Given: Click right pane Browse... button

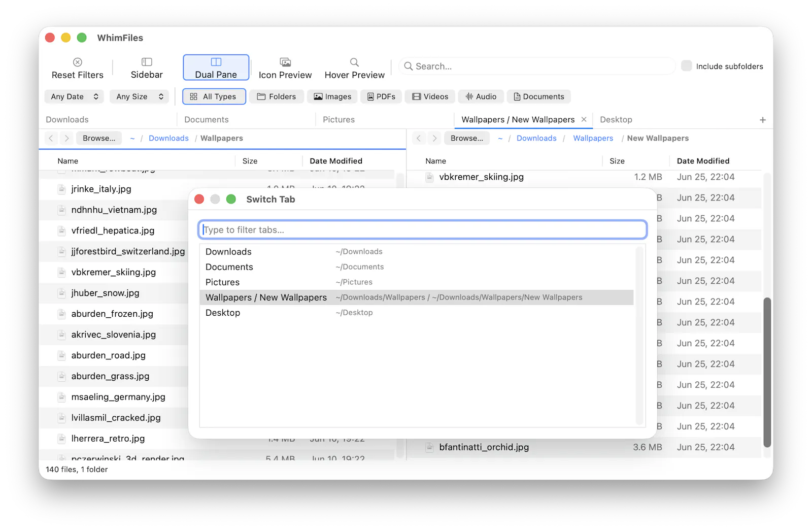Looking at the screenshot, I should 467,138.
